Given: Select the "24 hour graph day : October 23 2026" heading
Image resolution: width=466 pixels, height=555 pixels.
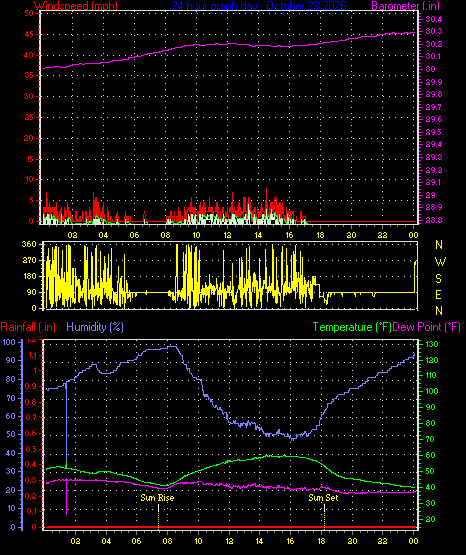Looking at the screenshot, I should (x=259, y=5).
